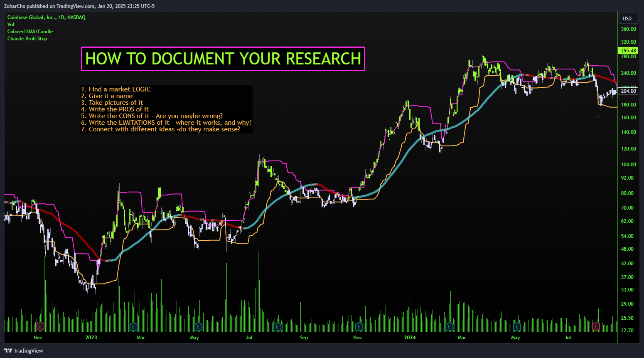Click the earnings E marker just before Mar 2023
644x358 pixels.
[x=134, y=326]
